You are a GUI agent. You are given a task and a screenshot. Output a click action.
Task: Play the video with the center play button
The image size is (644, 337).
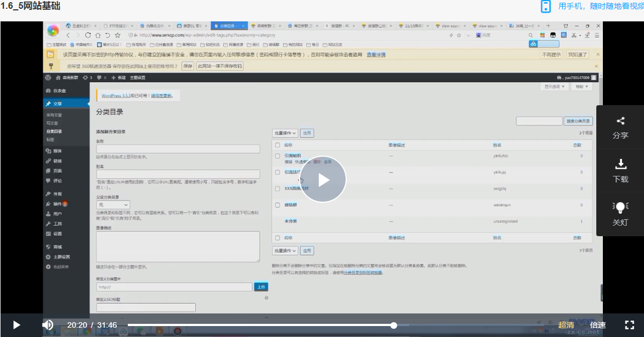pos(323,179)
